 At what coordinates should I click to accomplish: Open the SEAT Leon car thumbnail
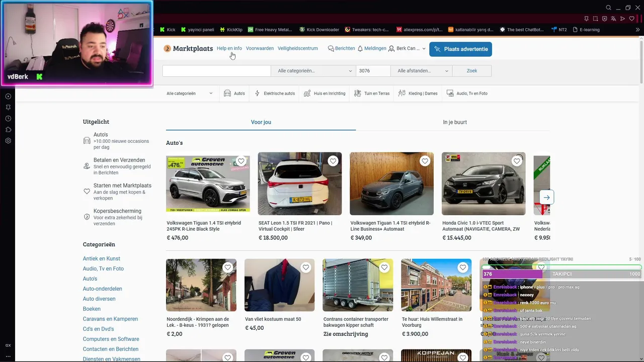[x=300, y=184]
